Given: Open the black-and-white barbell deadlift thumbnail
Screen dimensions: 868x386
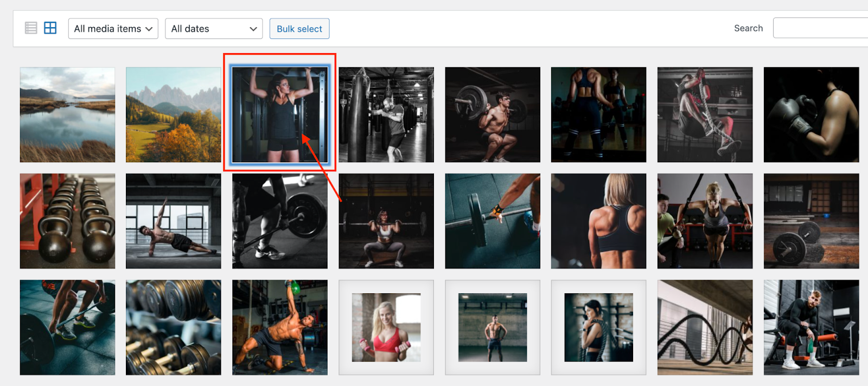Looking at the screenshot, I should click(x=280, y=221).
